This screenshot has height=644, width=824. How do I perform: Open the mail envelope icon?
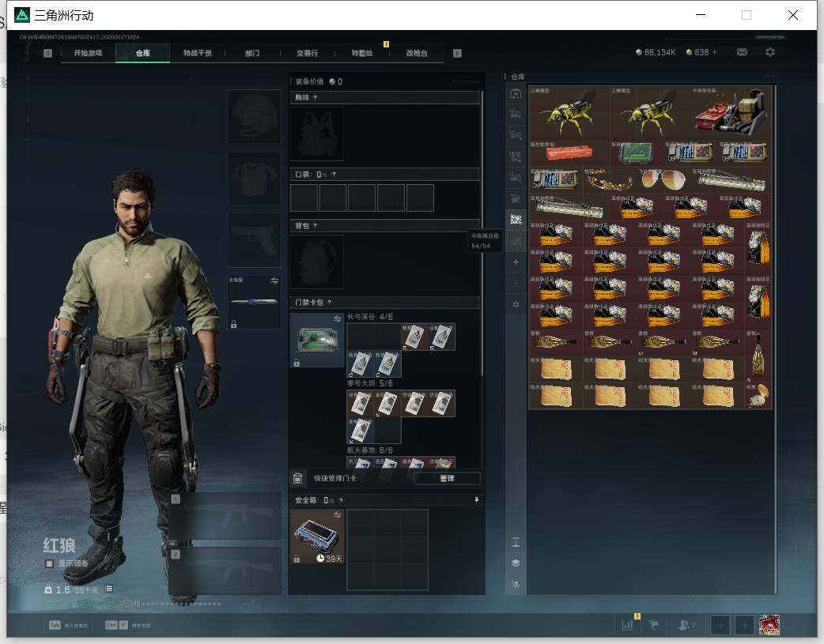click(742, 52)
